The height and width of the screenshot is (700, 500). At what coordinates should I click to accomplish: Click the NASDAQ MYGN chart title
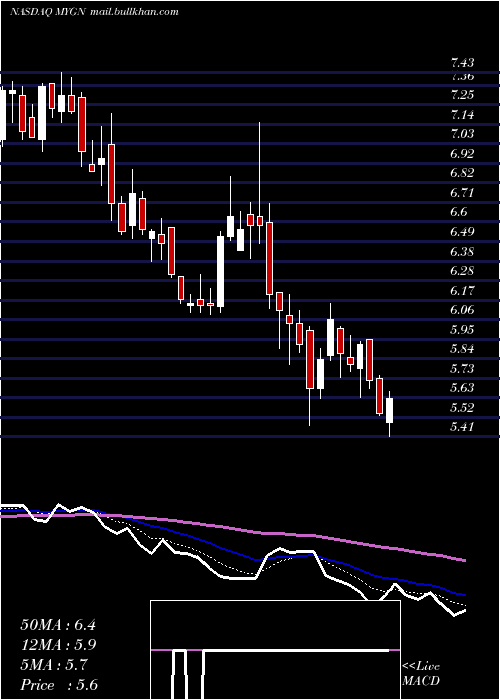[x=95, y=12]
